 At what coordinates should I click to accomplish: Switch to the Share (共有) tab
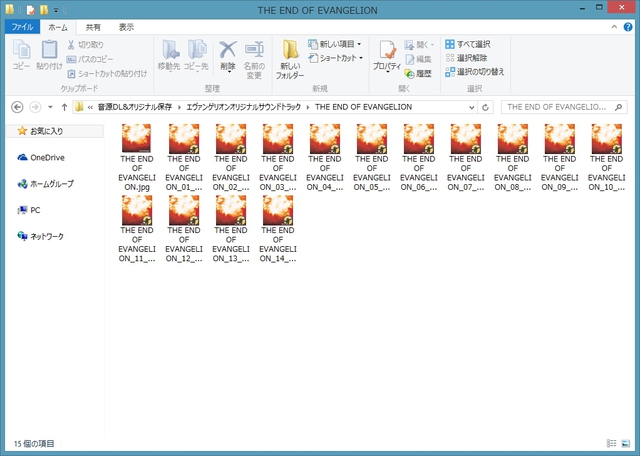[92, 27]
